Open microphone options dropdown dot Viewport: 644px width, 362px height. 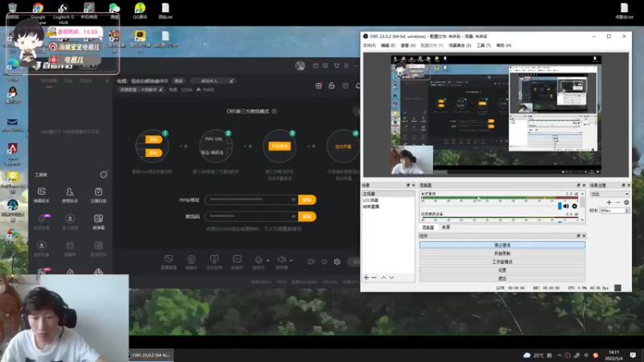tap(268, 260)
